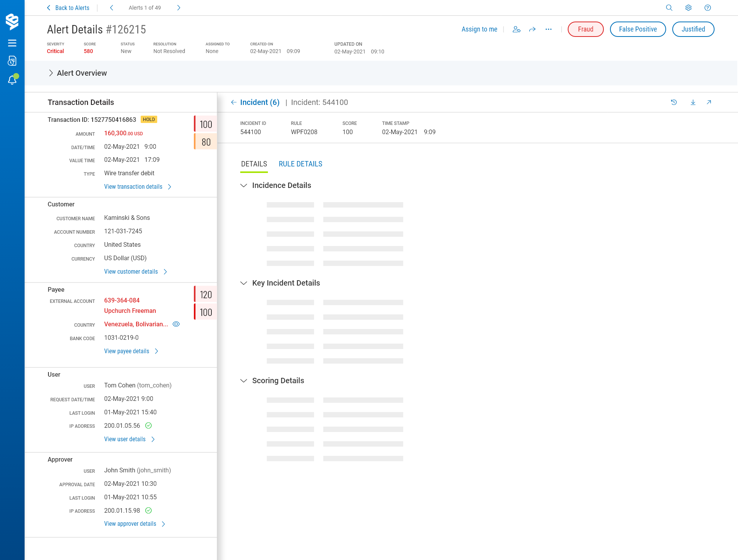The width and height of the screenshot is (738, 560).
Task: Go to next alert arrow
Action: click(178, 8)
